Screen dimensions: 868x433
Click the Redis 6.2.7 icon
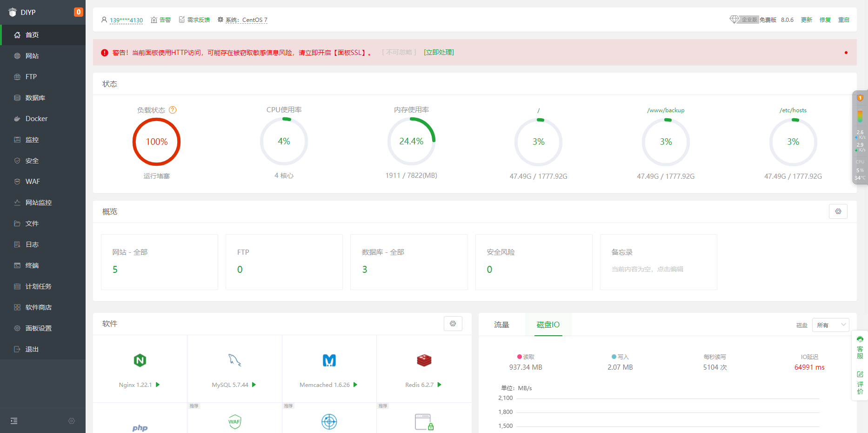point(424,360)
